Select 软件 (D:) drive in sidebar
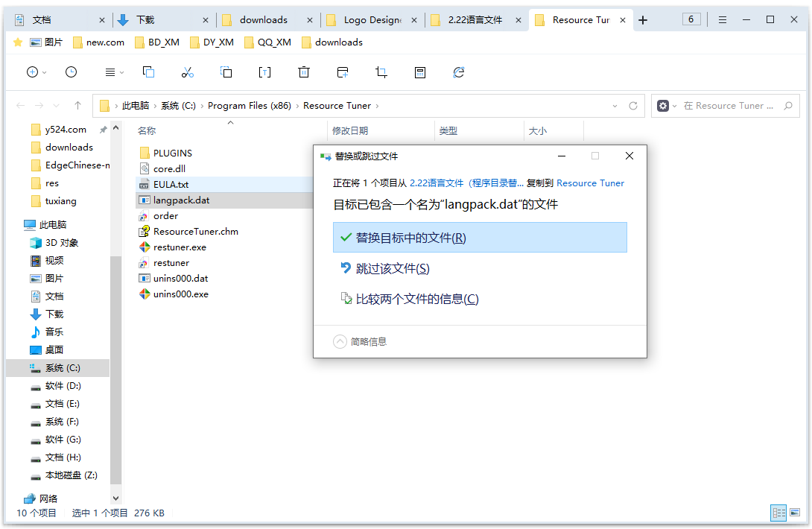812x529 pixels. pyautogui.click(x=56, y=386)
